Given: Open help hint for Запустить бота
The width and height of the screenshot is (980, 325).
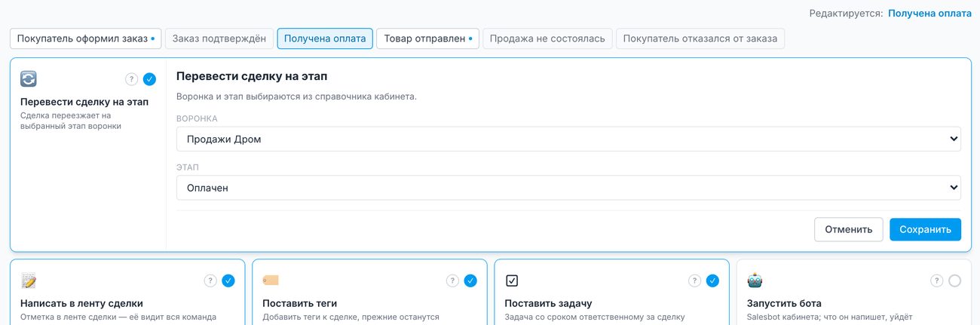Looking at the screenshot, I should point(937,281).
